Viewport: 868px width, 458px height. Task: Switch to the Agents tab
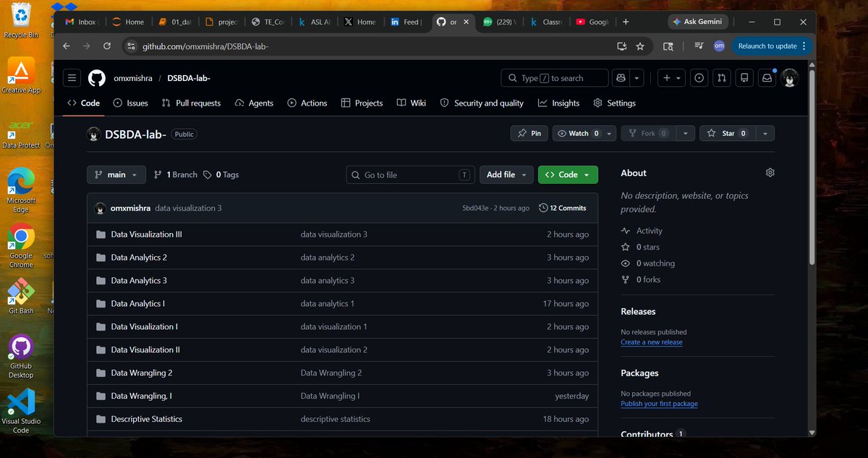(255, 103)
